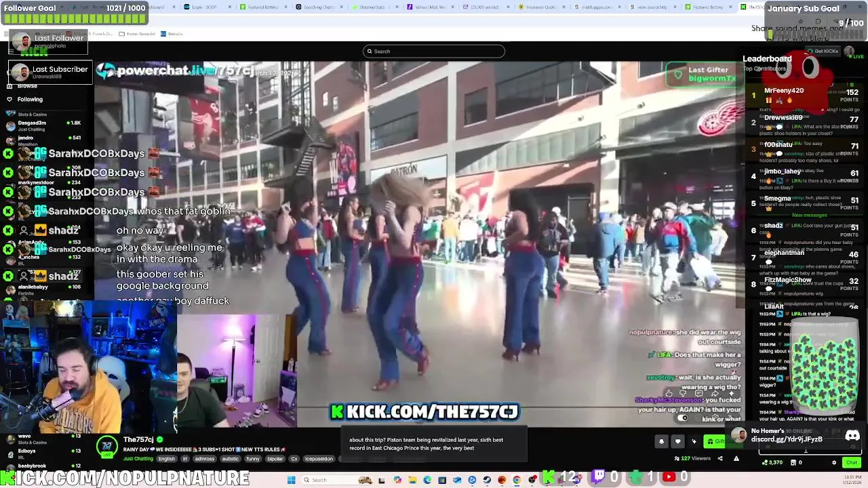Click the Get KICKs button
This screenshot has height=488, width=868.
(825, 51)
